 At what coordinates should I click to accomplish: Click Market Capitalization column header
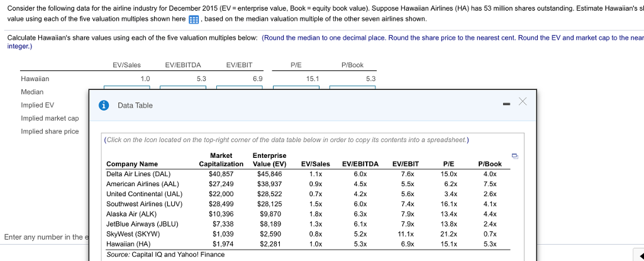click(221, 160)
